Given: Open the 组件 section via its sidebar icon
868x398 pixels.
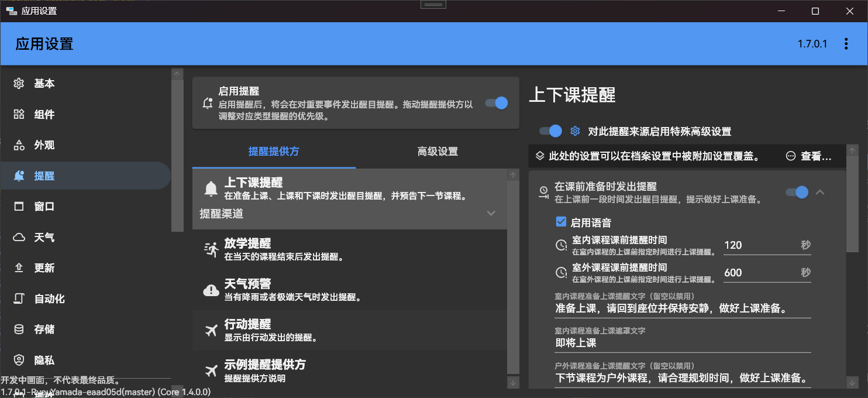Looking at the screenshot, I should 20,114.
